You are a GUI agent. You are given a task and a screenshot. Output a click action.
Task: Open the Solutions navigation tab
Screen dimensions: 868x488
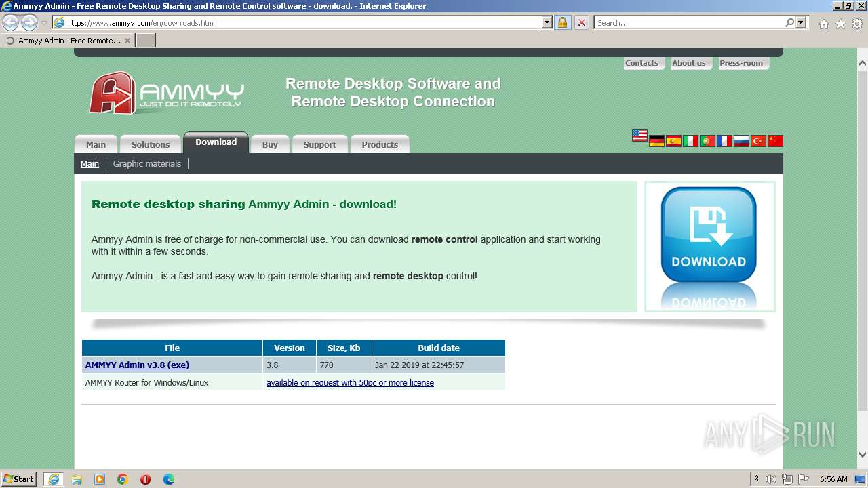151,144
